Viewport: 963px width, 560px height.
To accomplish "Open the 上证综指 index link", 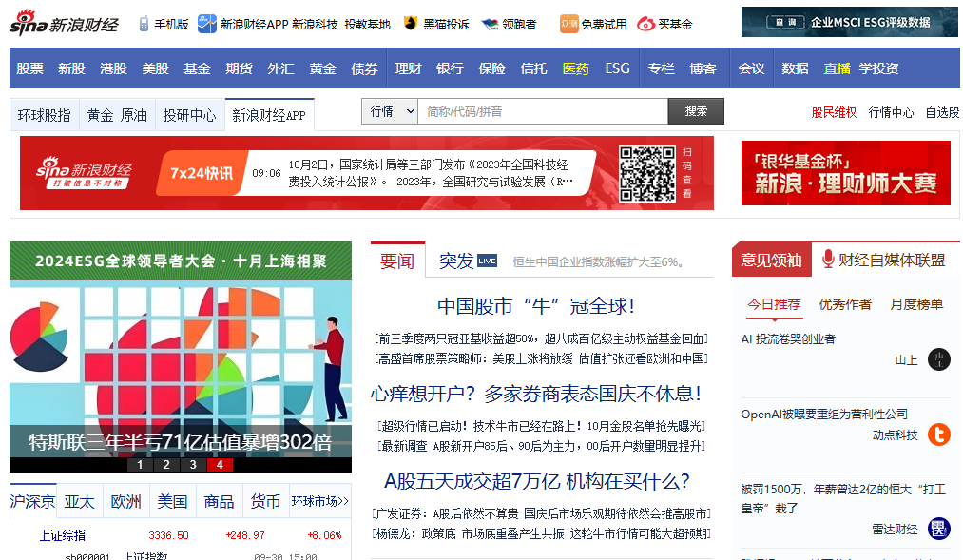I will click(x=63, y=535).
